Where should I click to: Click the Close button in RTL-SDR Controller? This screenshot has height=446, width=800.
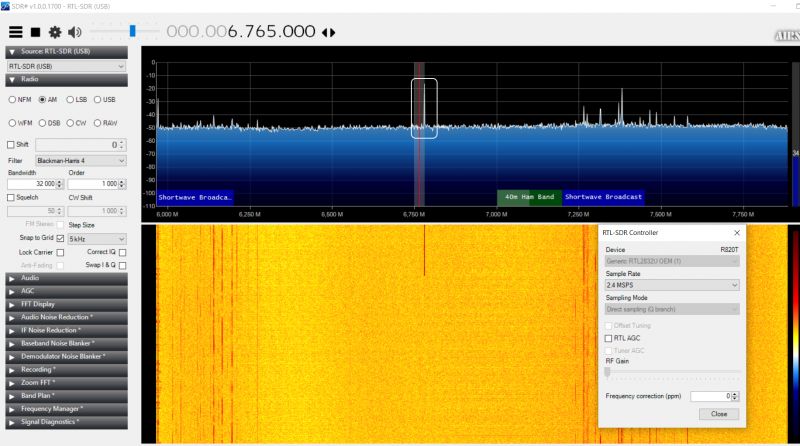719,414
